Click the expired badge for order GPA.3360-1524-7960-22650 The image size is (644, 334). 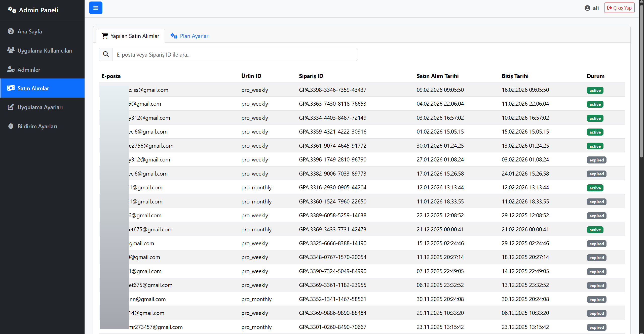coord(596,202)
